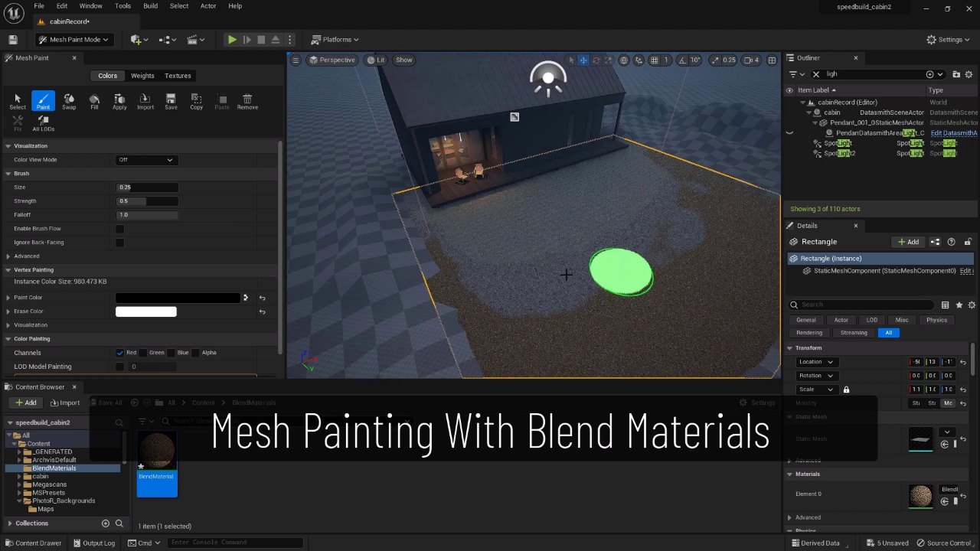Open the cinematics clapperboard menu
This screenshot has width=980, height=551.
[x=197, y=40]
